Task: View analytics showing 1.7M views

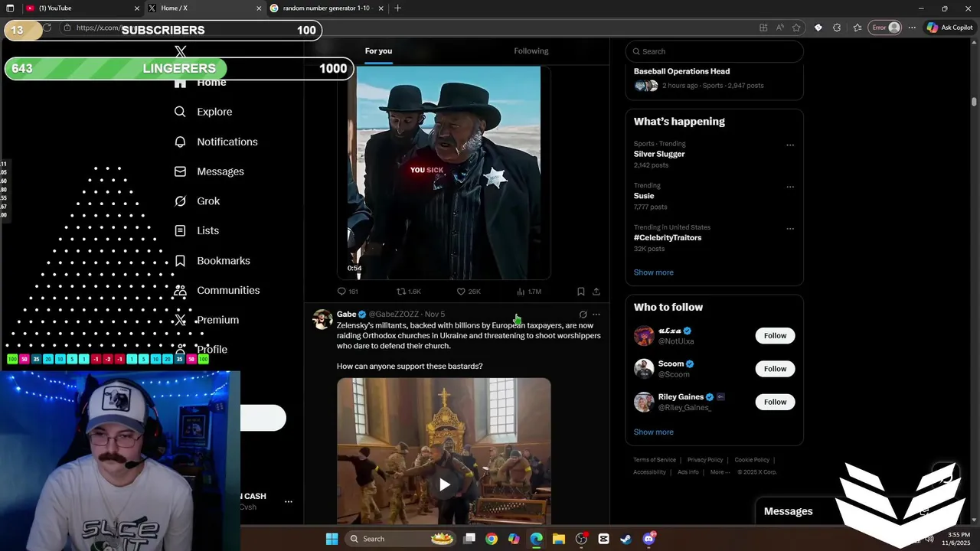Action: click(529, 292)
